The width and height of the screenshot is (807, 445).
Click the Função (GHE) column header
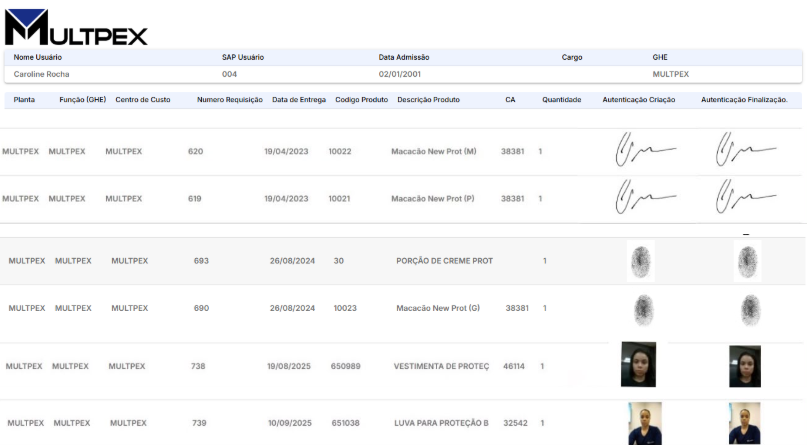coord(83,100)
